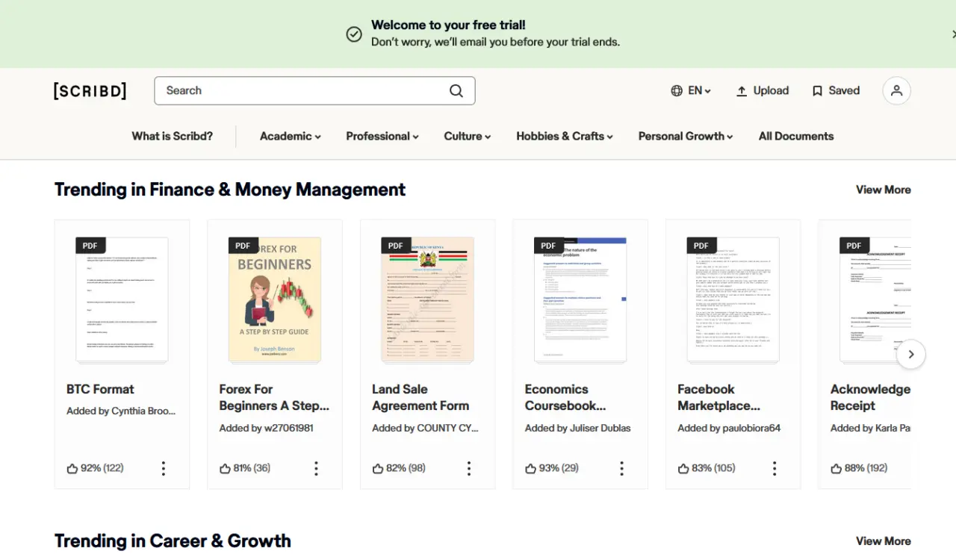Image resolution: width=956 pixels, height=560 pixels.
Task: Open All Documents
Action: click(796, 136)
